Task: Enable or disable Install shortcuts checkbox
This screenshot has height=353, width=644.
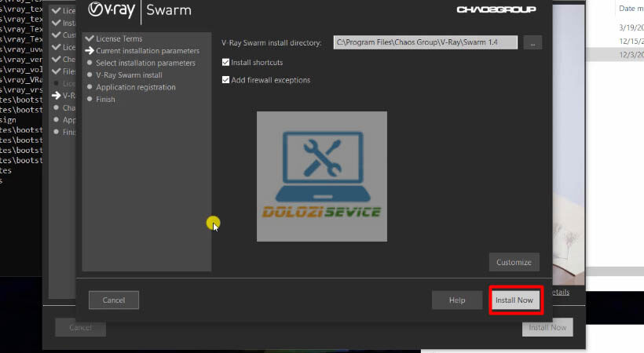Action: [x=226, y=63]
